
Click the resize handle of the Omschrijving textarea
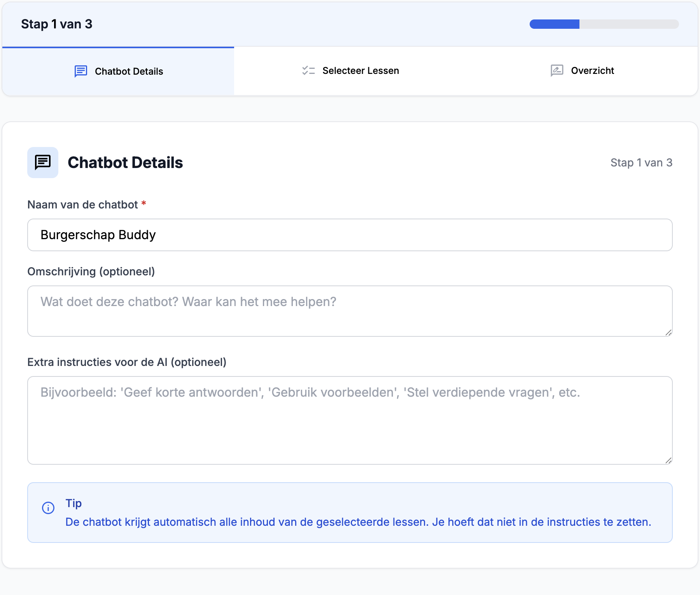(x=669, y=332)
